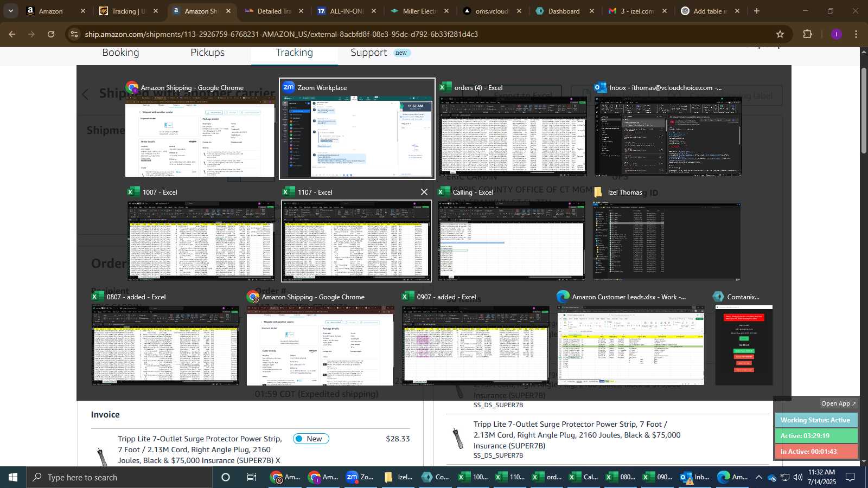Select the 0807 - added - Excel thumbnail
Image resolution: width=868 pixels, height=488 pixels.
[x=165, y=338]
